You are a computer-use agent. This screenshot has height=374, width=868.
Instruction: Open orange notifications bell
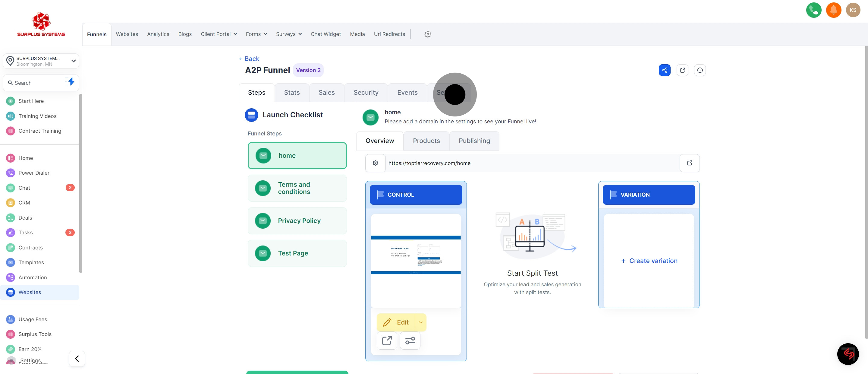click(x=833, y=10)
